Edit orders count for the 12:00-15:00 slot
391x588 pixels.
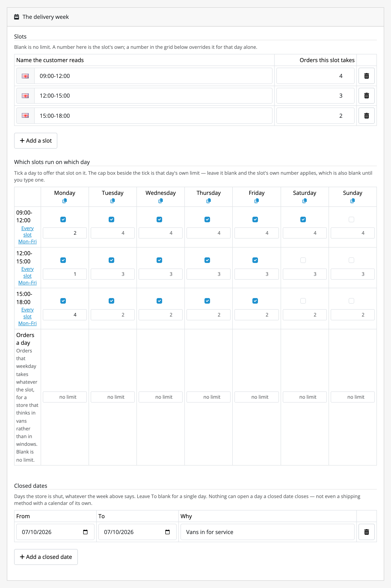[315, 96]
